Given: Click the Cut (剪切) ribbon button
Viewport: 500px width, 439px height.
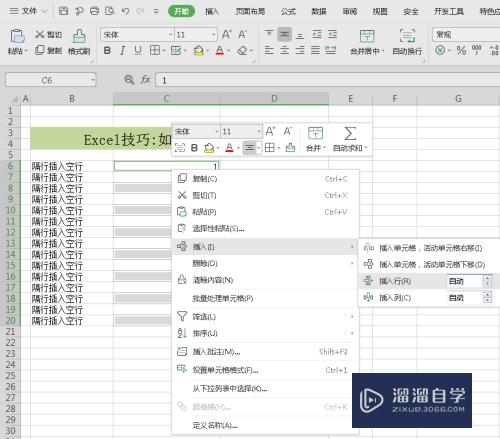Looking at the screenshot, I should coord(49,35).
